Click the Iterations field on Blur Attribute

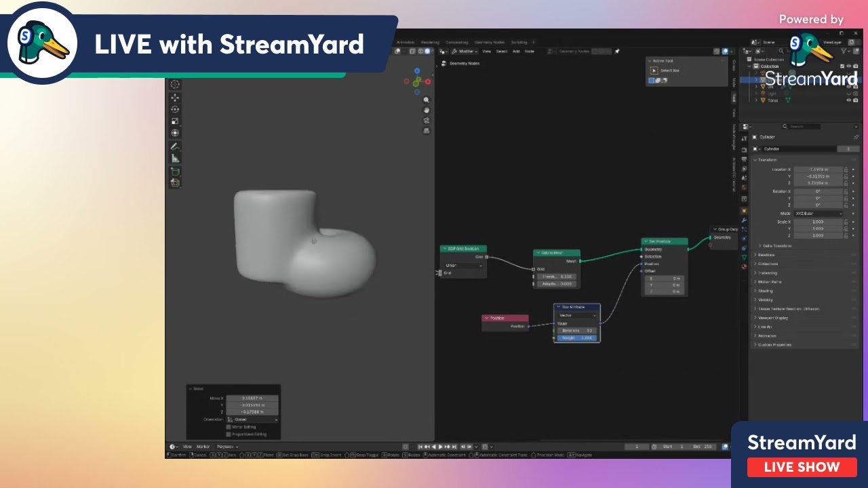point(577,330)
